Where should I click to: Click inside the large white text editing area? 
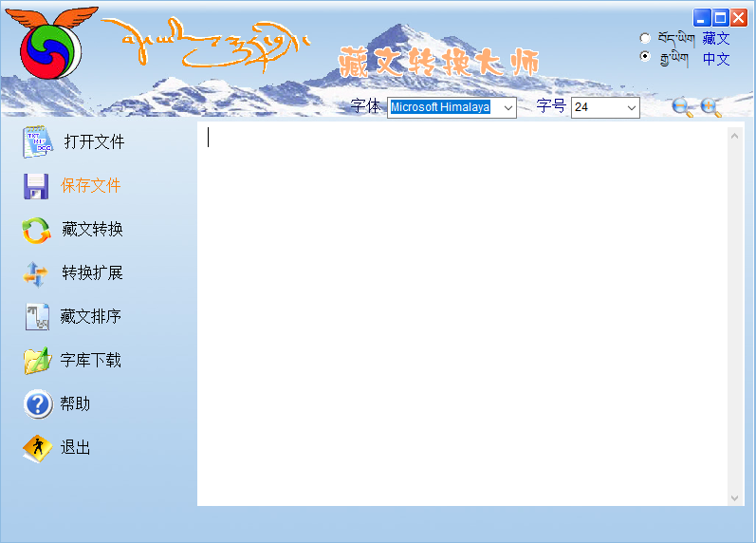pos(462,313)
